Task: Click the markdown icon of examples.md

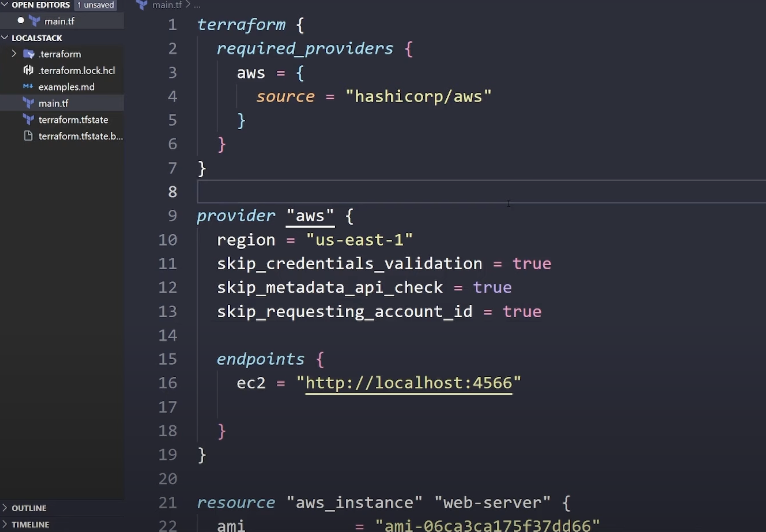Action: tap(28, 86)
